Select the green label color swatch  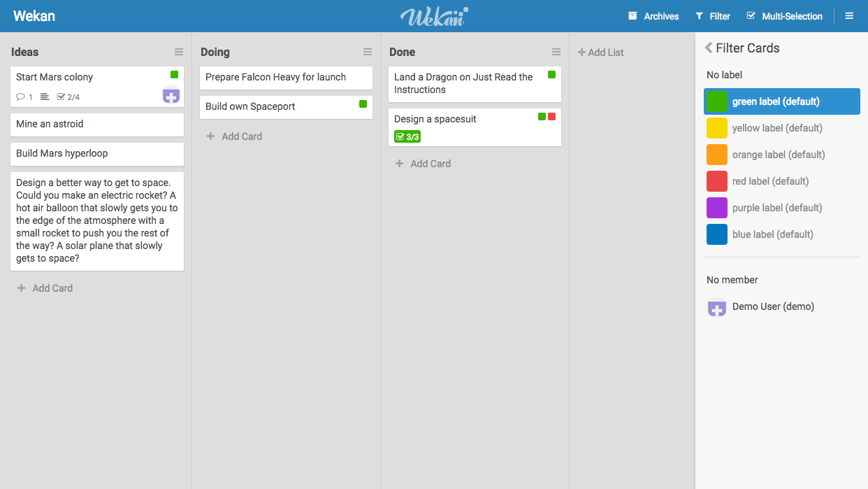(x=716, y=101)
